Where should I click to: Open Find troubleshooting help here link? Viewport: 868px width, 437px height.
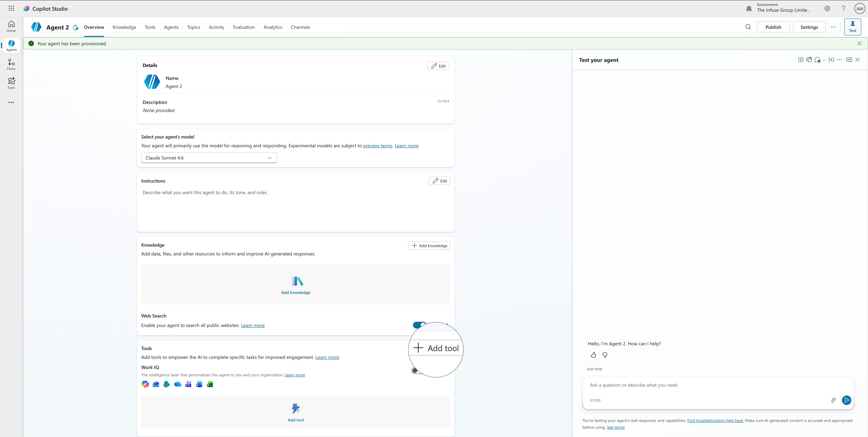click(x=715, y=421)
